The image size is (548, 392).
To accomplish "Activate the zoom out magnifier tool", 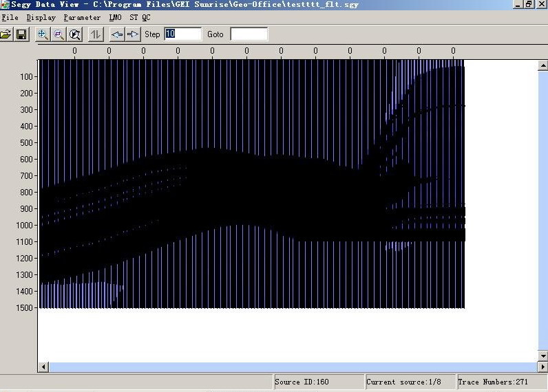I will (59, 34).
